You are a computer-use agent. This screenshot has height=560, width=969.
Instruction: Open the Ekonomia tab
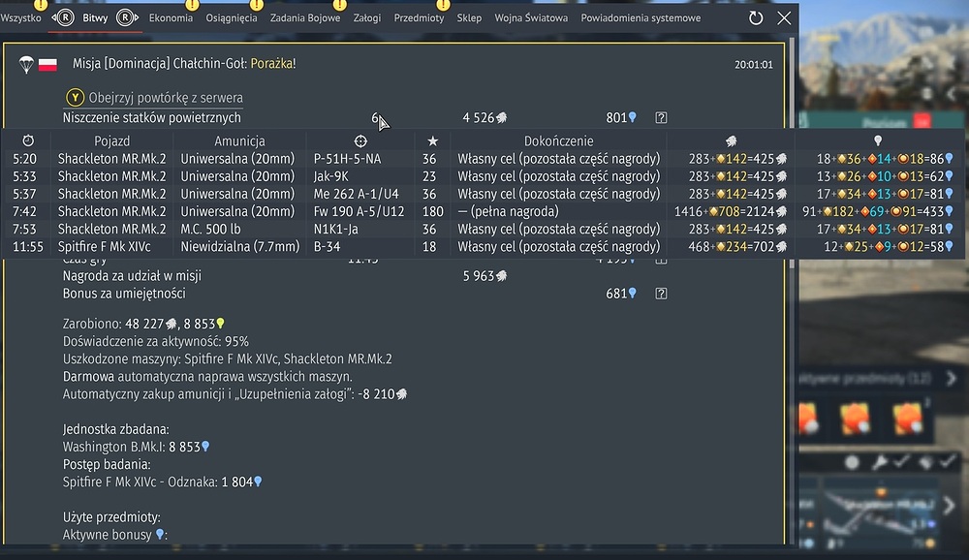pyautogui.click(x=171, y=18)
